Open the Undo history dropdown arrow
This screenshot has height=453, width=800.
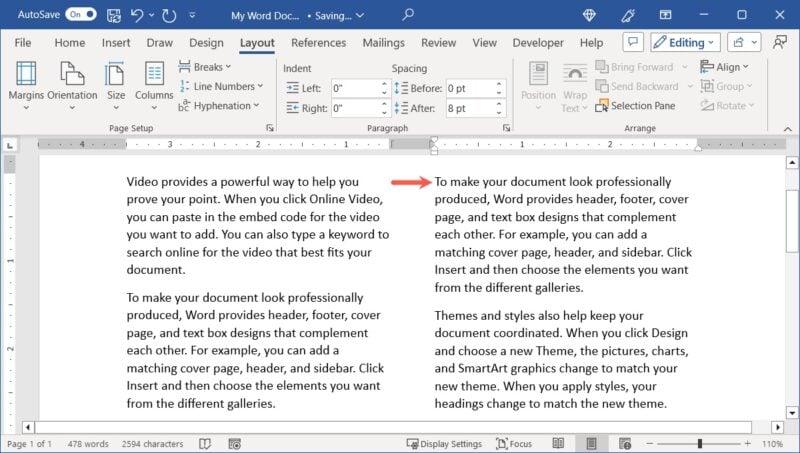coord(152,15)
